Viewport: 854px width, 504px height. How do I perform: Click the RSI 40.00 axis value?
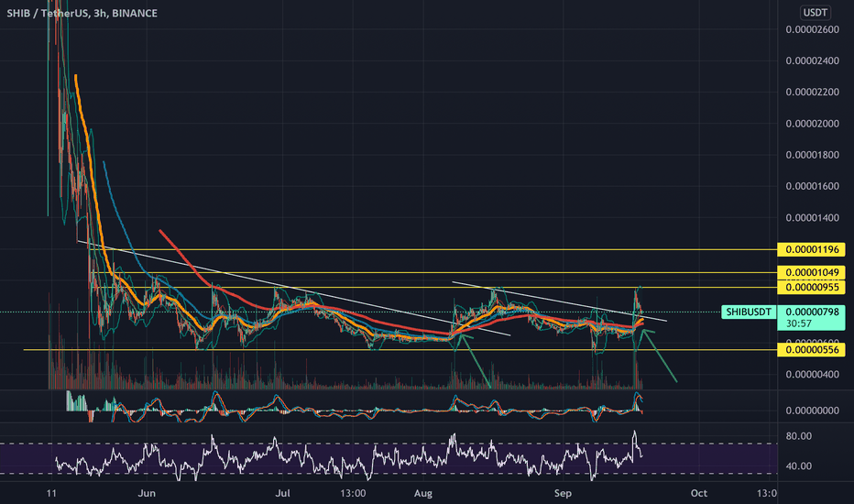798,466
